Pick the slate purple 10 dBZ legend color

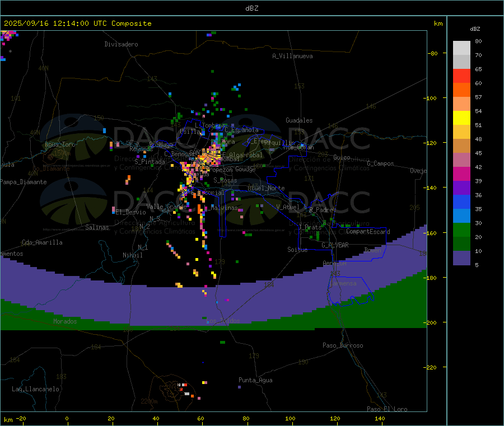[461, 258]
